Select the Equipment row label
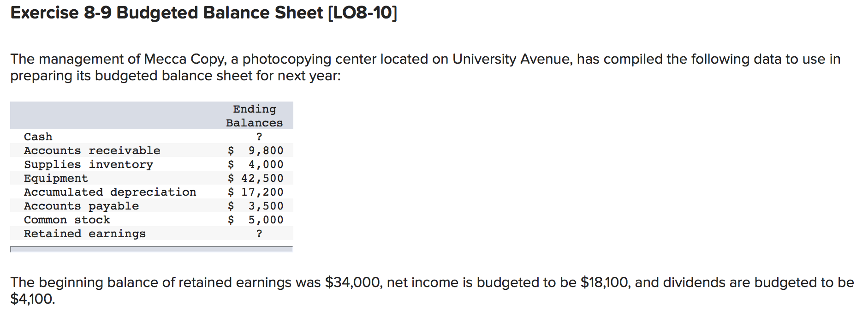 (x=56, y=178)
